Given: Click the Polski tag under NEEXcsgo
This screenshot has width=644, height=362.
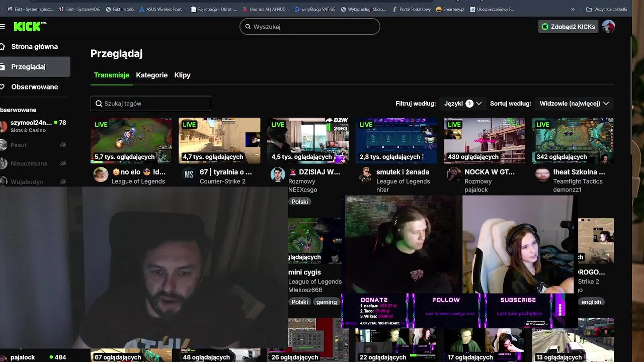Looking at the screenshot, I should [300, 202].
